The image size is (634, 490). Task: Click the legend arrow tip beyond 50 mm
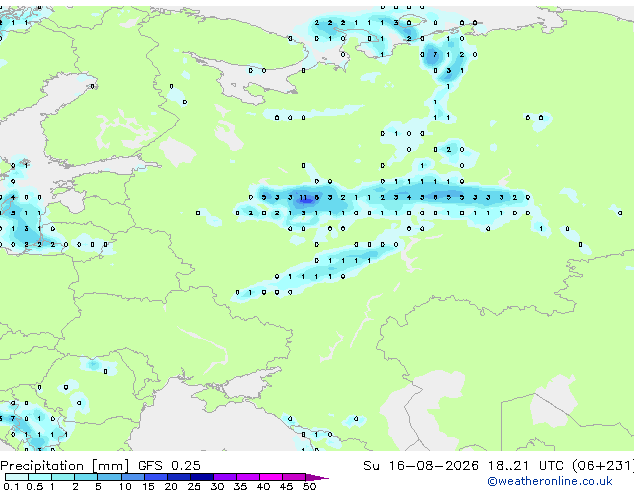pyautogui.click(x=317, y=477)
